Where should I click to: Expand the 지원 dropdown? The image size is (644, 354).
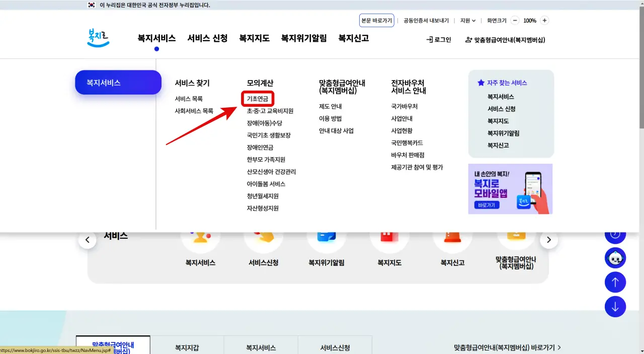[467, 20]
